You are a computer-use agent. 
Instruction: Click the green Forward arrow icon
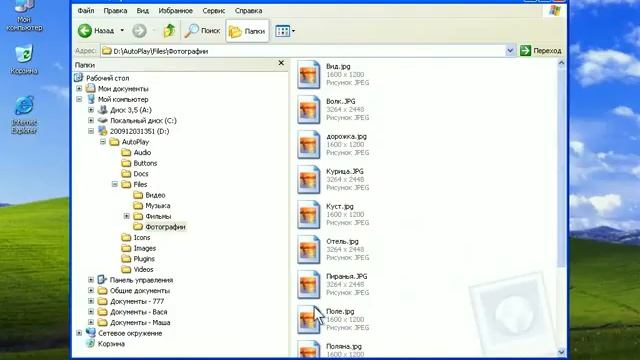click(139, 31)
